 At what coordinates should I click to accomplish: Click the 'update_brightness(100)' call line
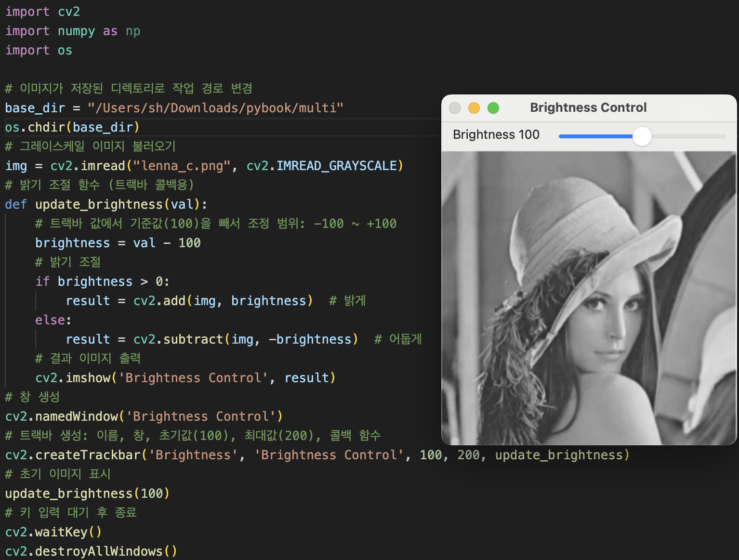(87, 493)
